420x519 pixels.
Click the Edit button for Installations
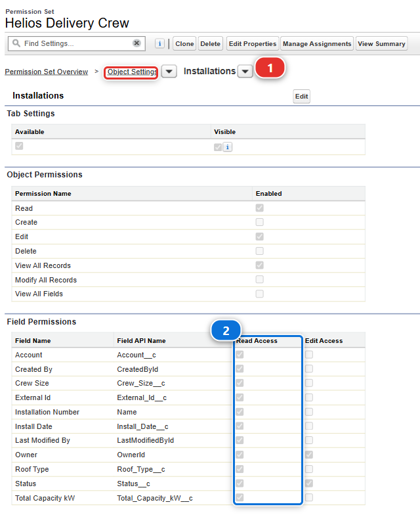coord(302,97)
